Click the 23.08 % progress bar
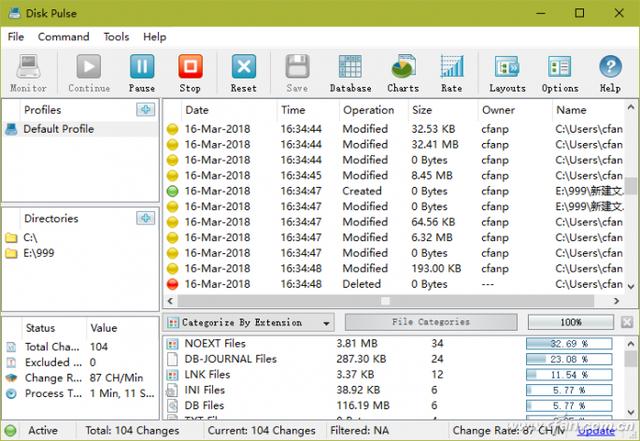The width and height of the screenshot is (640, 441). tap(569, 359)
